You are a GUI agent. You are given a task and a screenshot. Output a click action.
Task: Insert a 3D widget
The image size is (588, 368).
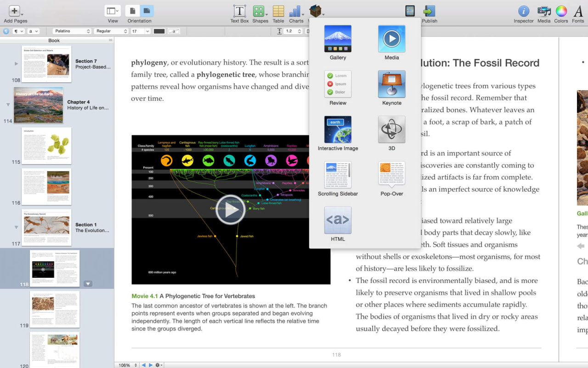pyautogui.click(x=391, y=129)
